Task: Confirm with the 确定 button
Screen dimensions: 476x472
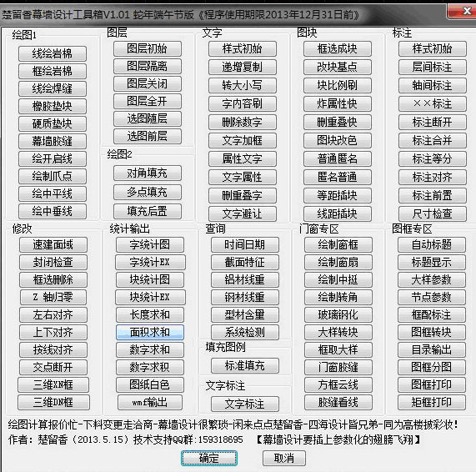Action: [209, 458]
